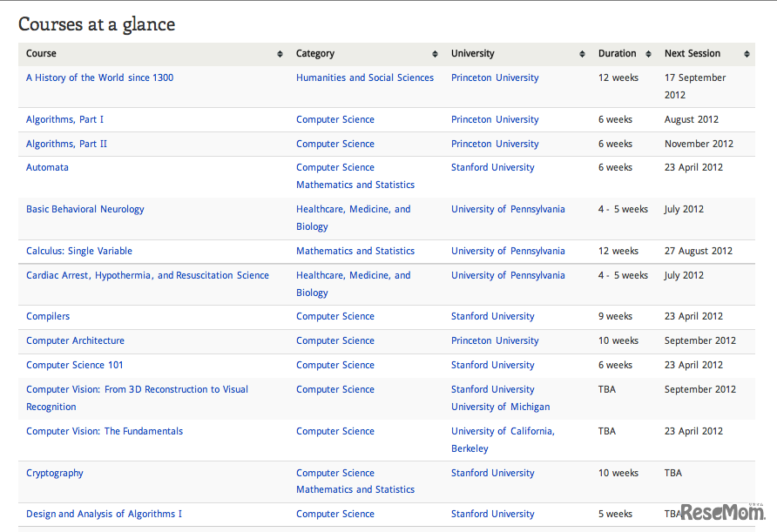Open the Algorithms, Part I course link

64,119
